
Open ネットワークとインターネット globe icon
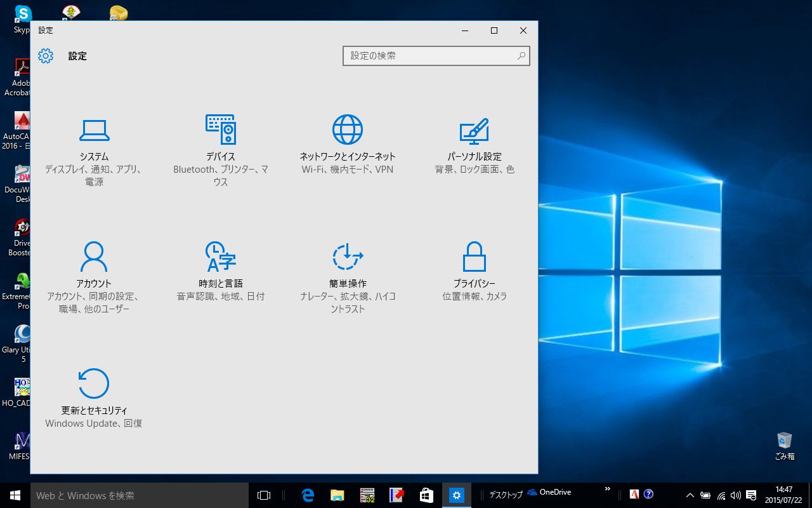tap(348, 130)
